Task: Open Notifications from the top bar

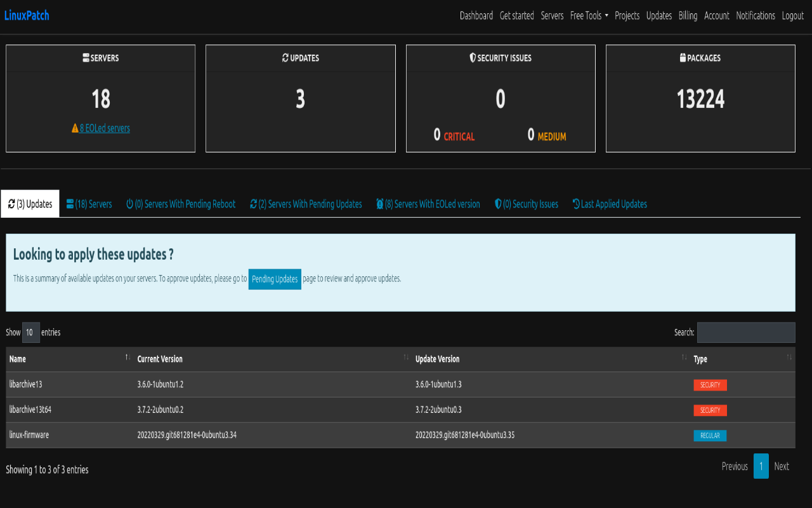Action: tap(756, 16)
